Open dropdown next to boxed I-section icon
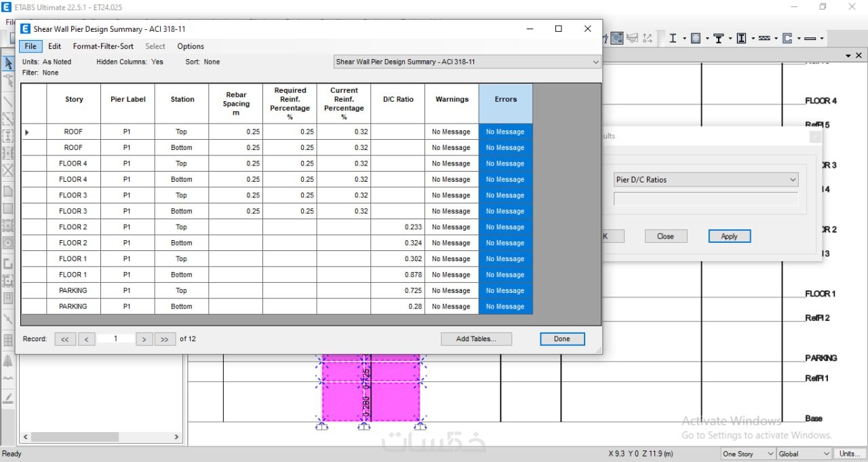The height and width of the screenshot is (462, 868). [753, 38]
